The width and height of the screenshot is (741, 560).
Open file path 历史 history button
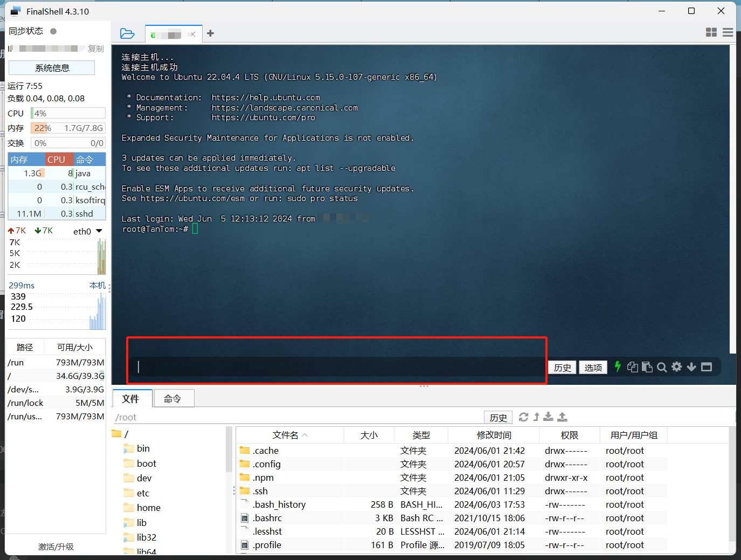click(498, 417)
